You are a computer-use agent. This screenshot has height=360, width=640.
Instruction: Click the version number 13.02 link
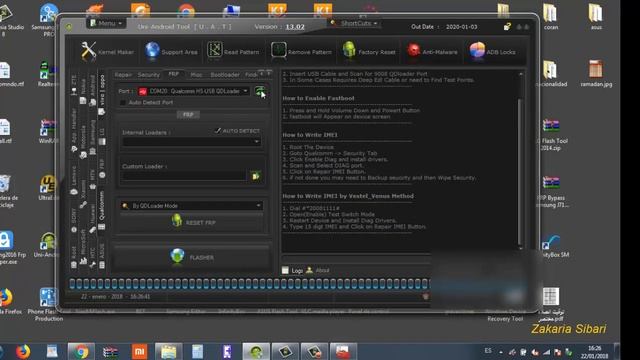click(x=295, y=27)
